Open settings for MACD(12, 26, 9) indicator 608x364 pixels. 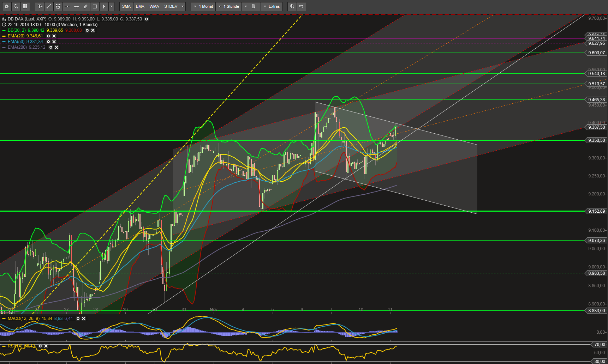pyautogui.click(x=78, y=318)
